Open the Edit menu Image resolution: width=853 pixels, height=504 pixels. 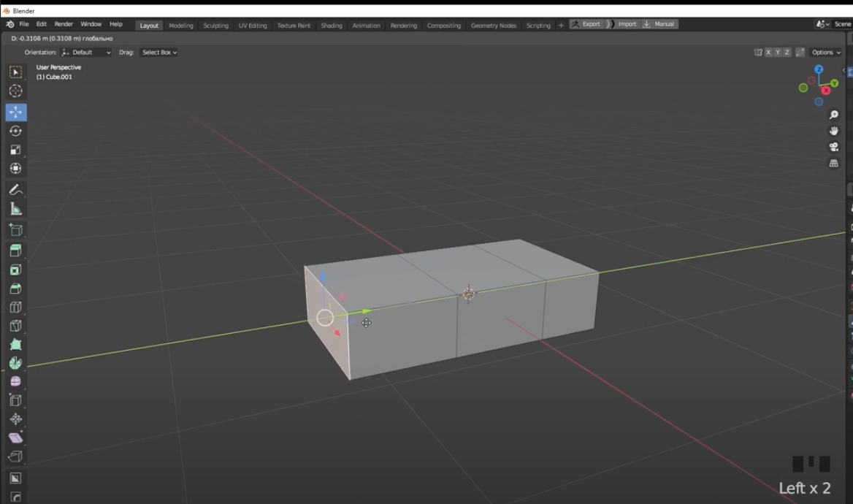coord(42,24)
